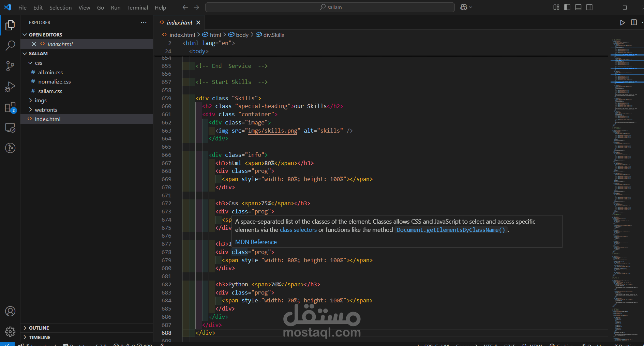644x346 pixels.
Task: Click the 'special-heading' class value
Action: coord(263,106)
